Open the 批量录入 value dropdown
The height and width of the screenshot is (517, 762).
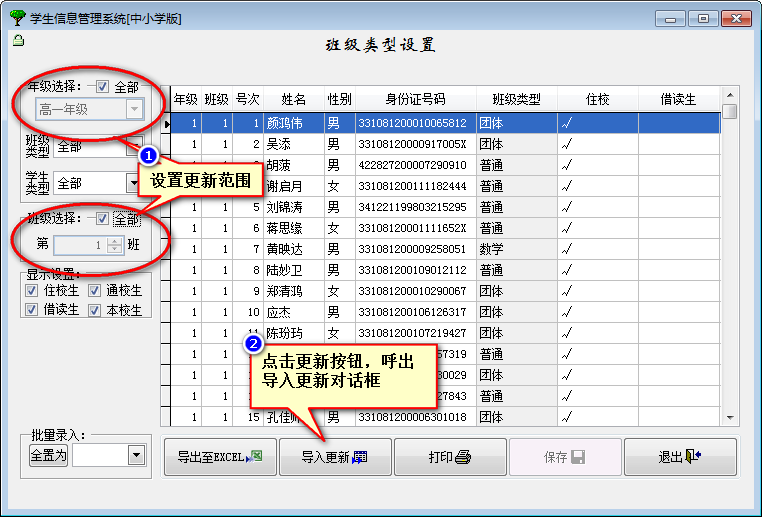tap(136, 456)
